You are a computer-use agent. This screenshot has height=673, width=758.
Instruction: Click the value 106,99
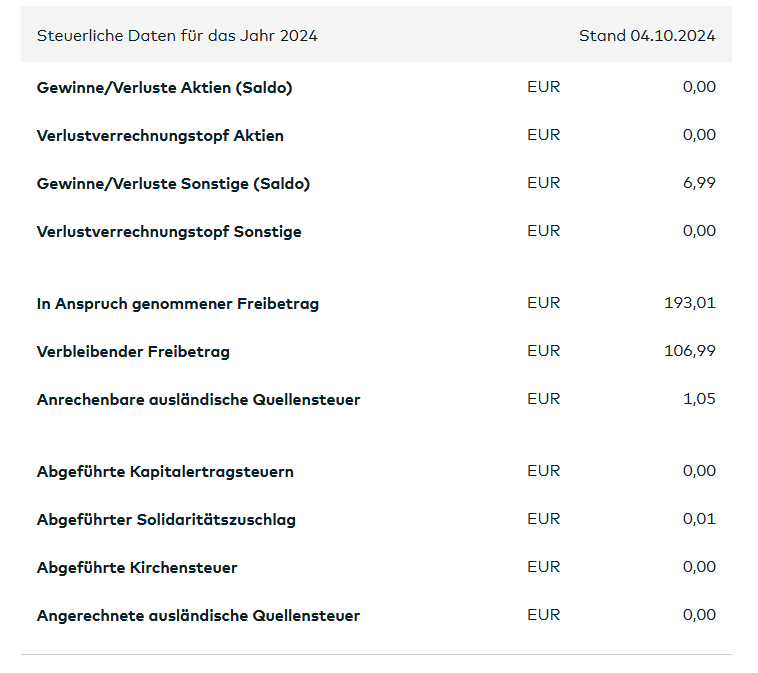pos(689,351)
